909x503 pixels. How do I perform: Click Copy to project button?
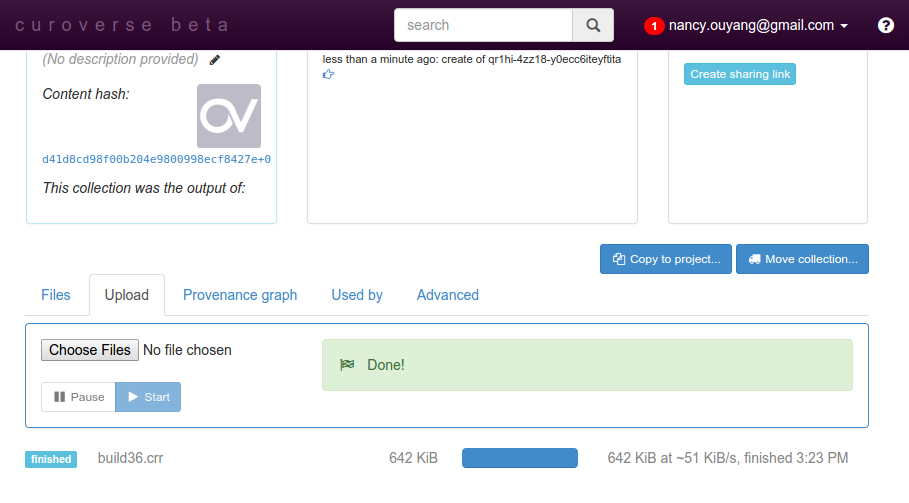click(x=666, y=259)
